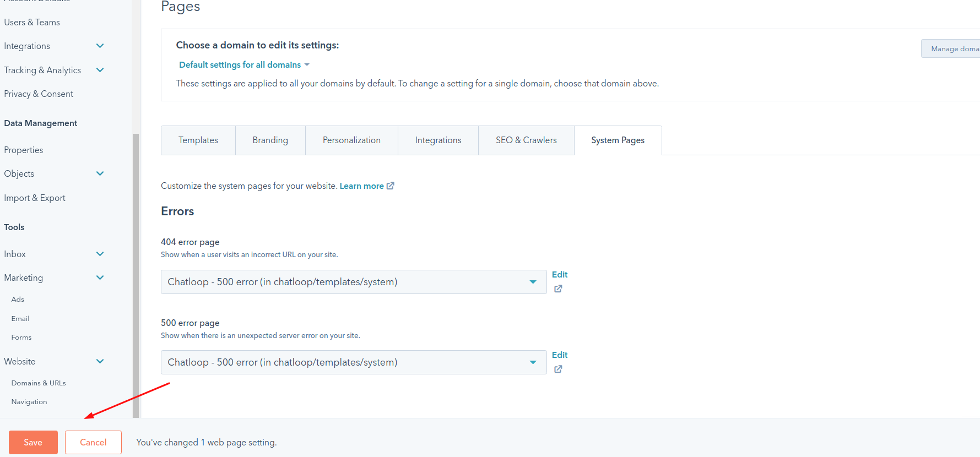Open Default settings for all domains dropdown
This screenshot has height=457, width=980.
pyautogui.click(x=244, y=65)
